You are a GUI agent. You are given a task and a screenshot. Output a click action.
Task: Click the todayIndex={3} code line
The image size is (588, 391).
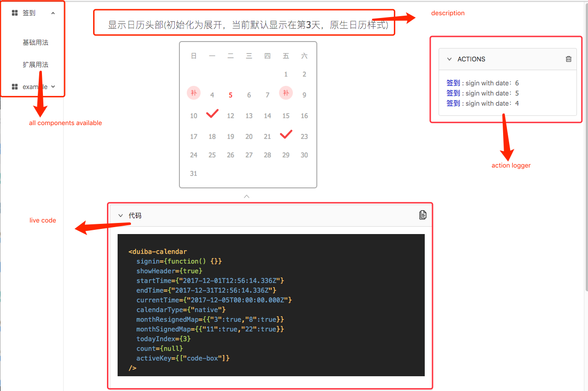tap(163, 339)
